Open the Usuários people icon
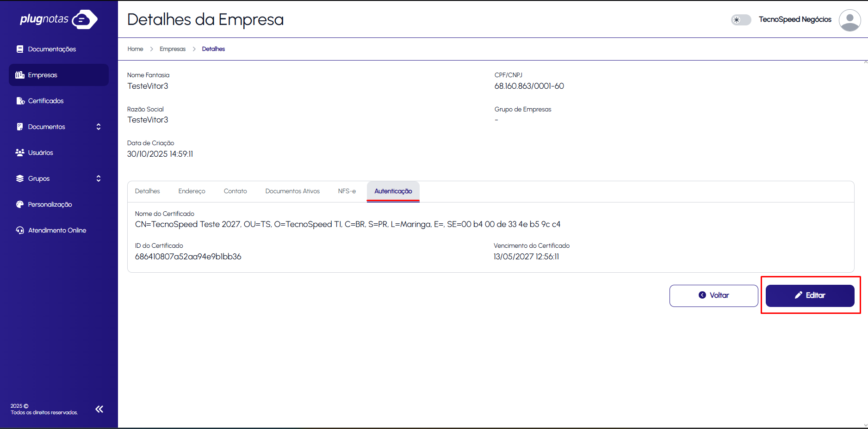Viewport: 868px width, 429px height. click(x=20, y=153)
